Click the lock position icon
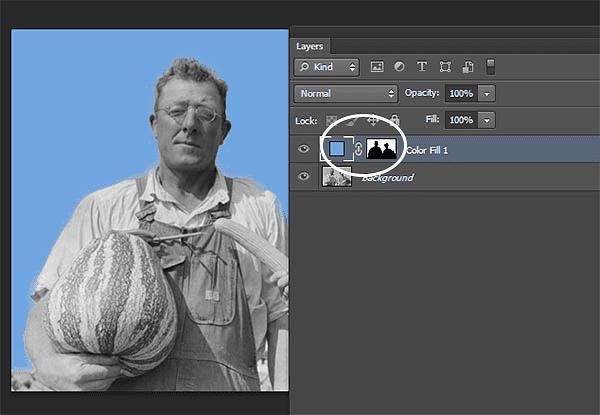The image size is (600, 415). 374,120
